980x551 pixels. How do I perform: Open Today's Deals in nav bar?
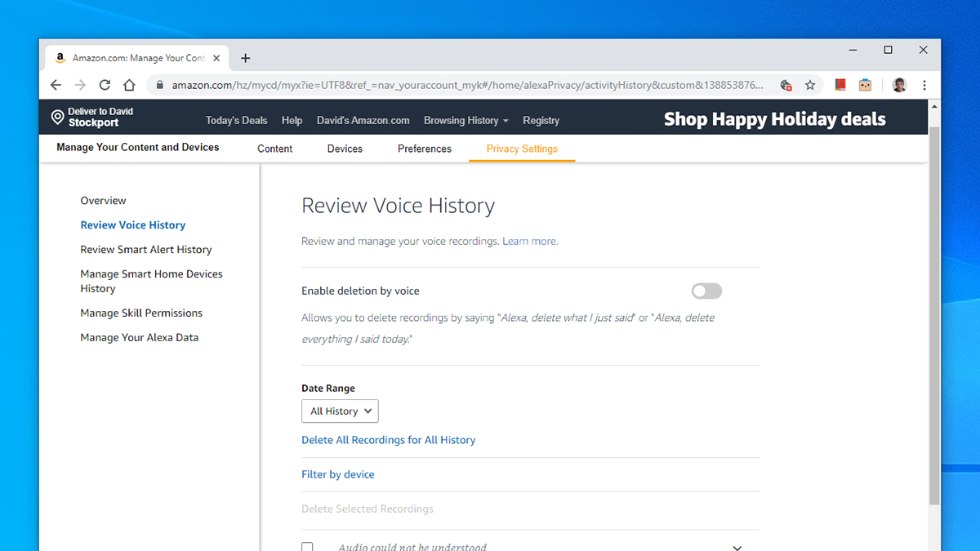[236, 120]
